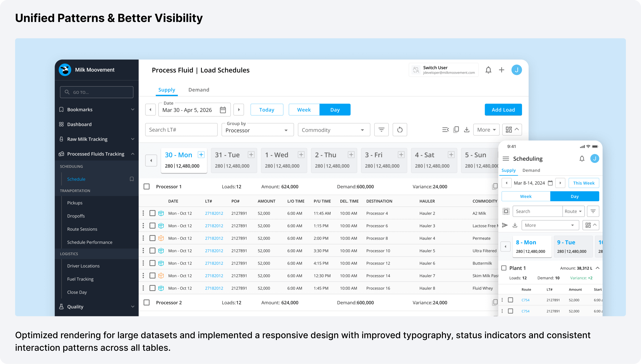Tick the Processor 2 group checkbox
The image size is (641, 364).
tap(147, 302)
